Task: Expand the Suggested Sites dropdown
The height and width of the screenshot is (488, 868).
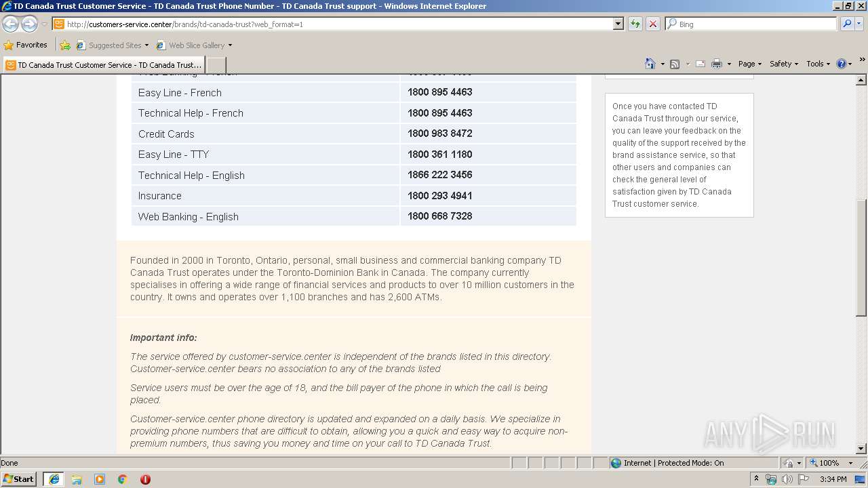Action: point(146,45)
